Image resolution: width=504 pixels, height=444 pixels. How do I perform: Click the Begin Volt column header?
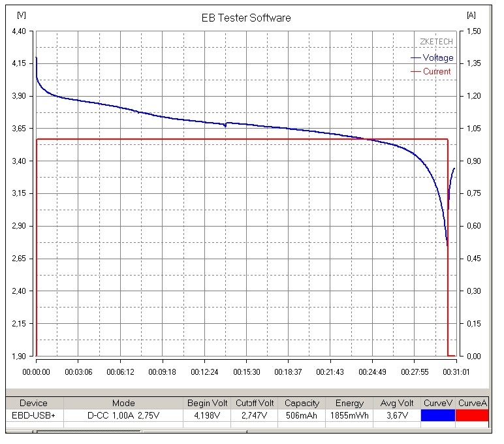207,403
